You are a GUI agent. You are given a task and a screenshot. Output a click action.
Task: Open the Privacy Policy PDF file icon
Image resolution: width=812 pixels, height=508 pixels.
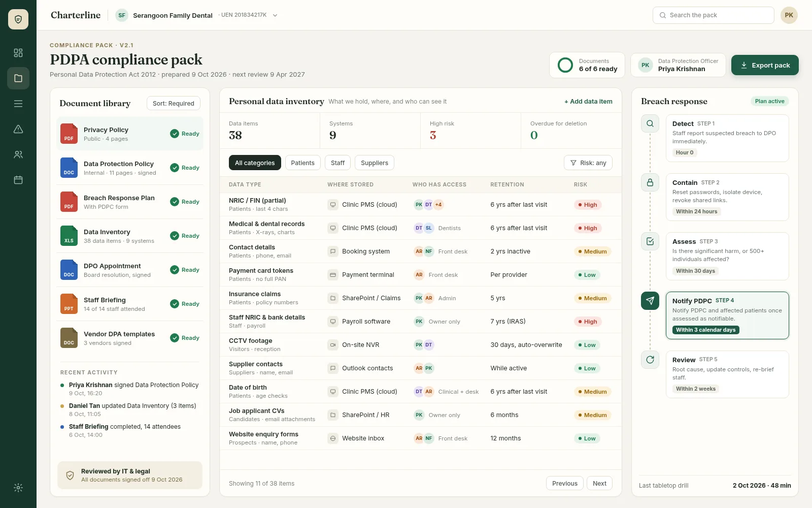tap(69, 134)
